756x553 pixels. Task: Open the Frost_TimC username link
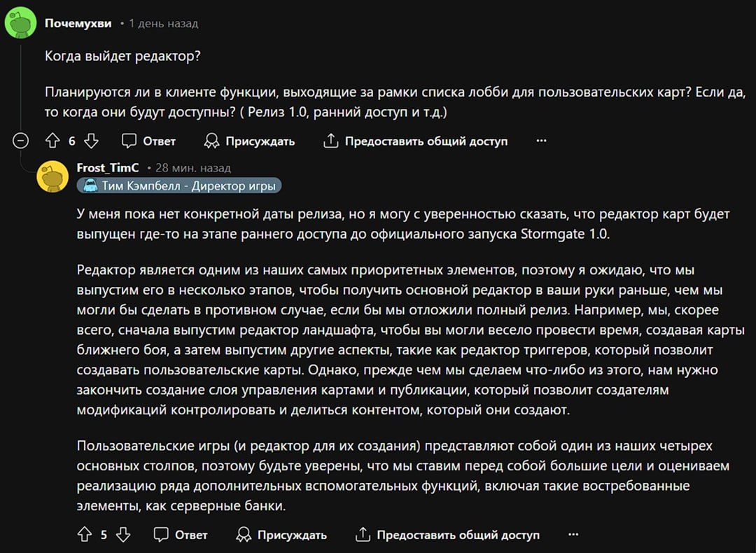[x=108, y=167]
